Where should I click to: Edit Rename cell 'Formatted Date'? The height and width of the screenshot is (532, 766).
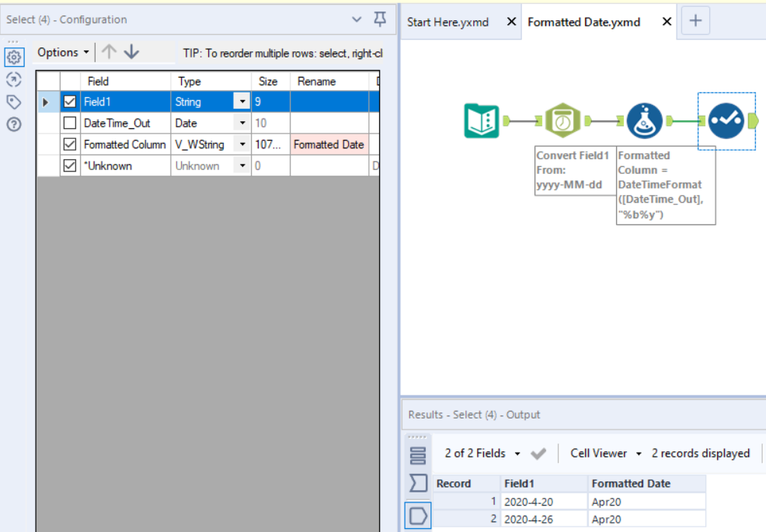(329, 144)
